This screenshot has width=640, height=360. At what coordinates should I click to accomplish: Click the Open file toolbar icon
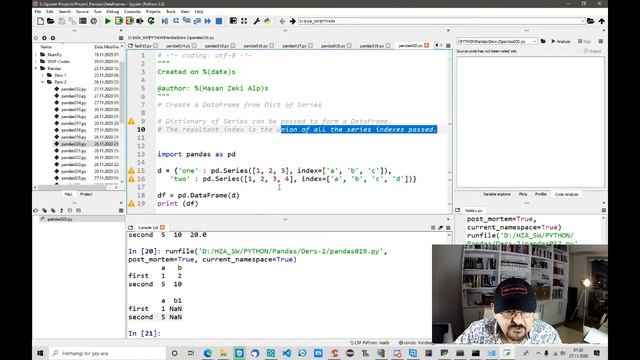[51, 21]
